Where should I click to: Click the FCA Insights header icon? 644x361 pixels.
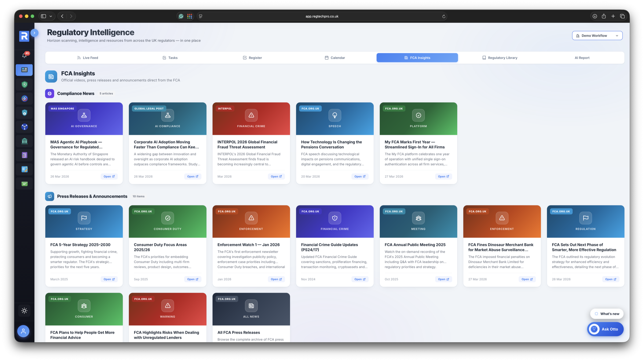pyautogui.click(x=51, y=76)
